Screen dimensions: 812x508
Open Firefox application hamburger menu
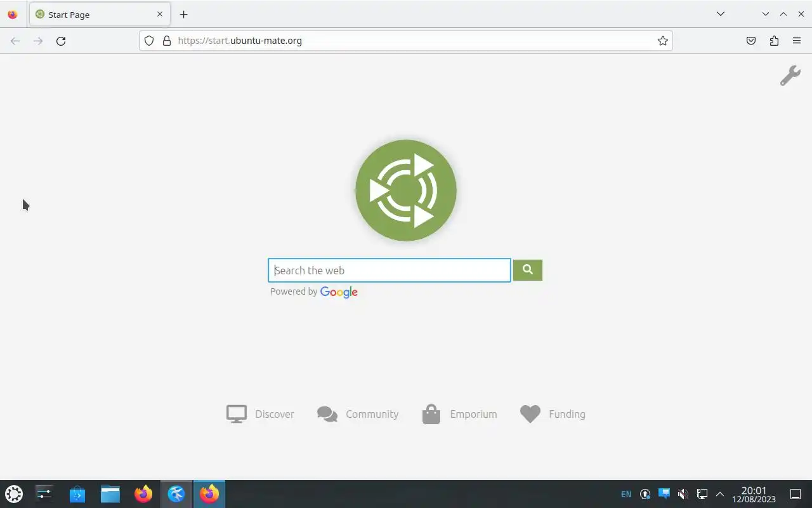click(x=797, y=41)
